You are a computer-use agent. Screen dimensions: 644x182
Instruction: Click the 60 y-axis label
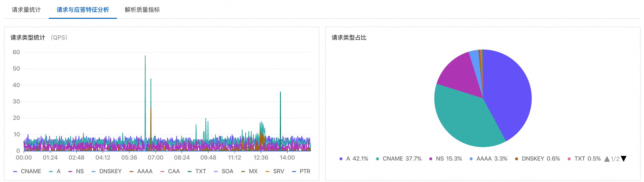pos(16,52)
